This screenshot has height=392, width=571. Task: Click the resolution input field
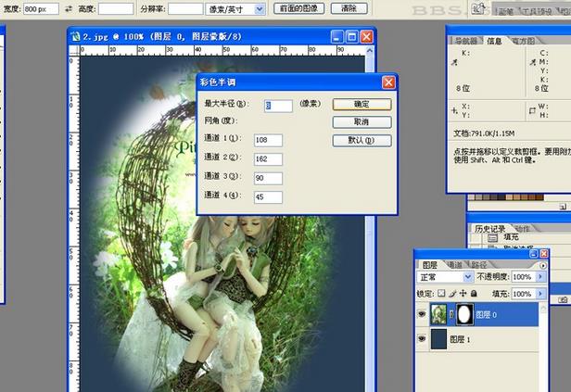[x=185, y=9]
